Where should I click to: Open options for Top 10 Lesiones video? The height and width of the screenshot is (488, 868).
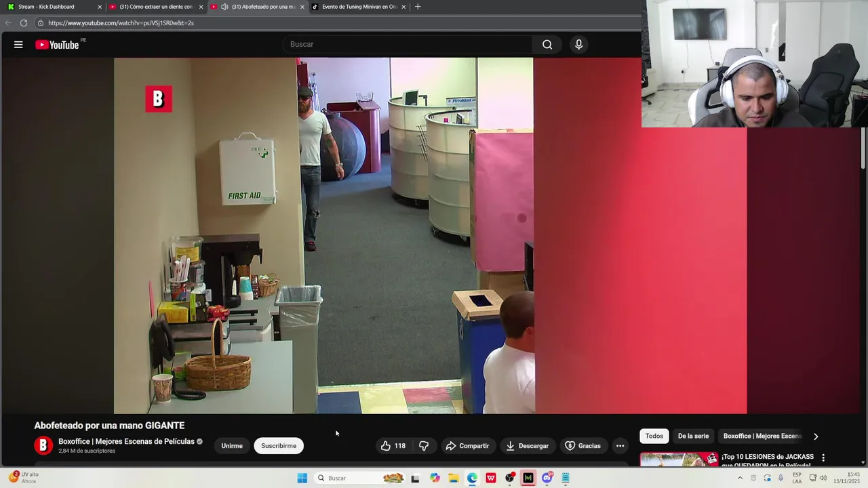click(x=823, y=457)
